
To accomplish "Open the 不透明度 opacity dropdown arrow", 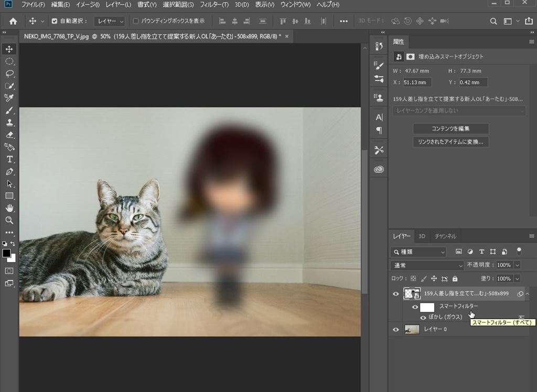I will coord(517,265).
